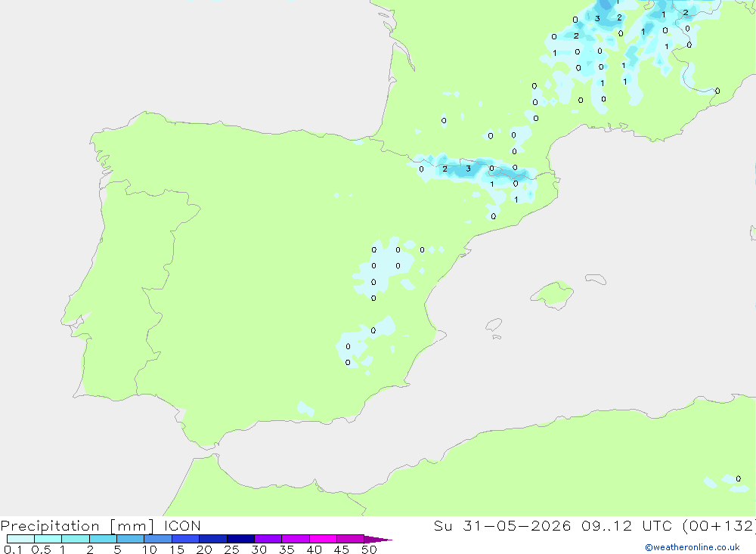
Task: Select the lightest 0.1–0.5 mm legend swatch
Action: 20,539
